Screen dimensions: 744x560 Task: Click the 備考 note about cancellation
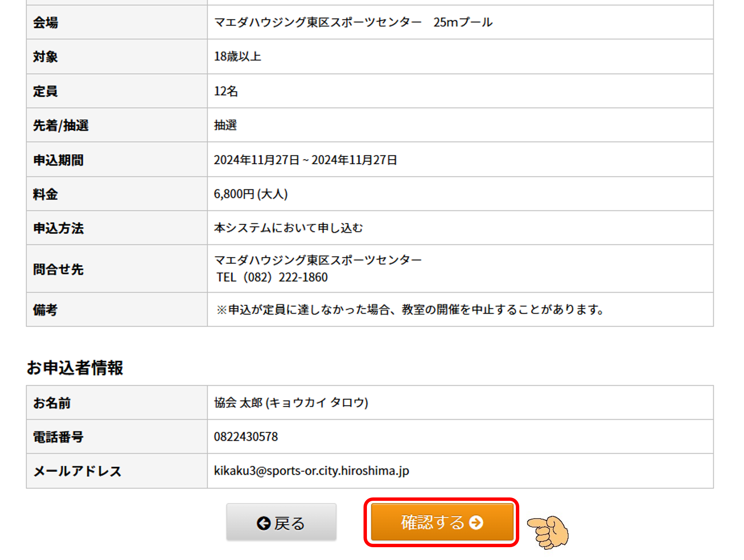(x=410, y=310)
